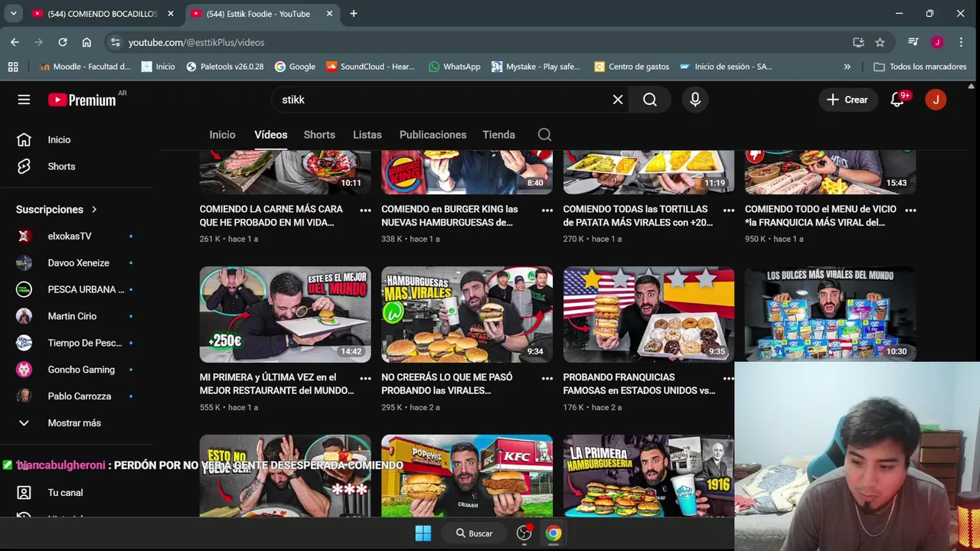Open Moodle Facultad bookmark

tap(85, 67)
